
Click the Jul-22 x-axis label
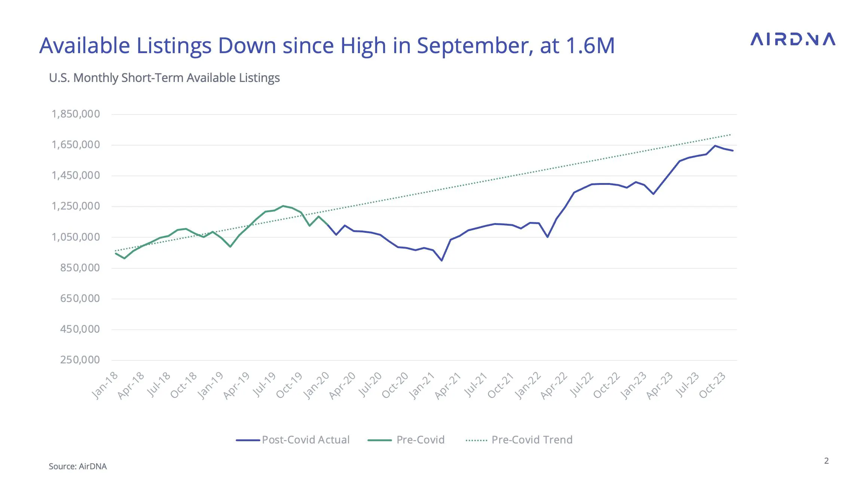581,384
